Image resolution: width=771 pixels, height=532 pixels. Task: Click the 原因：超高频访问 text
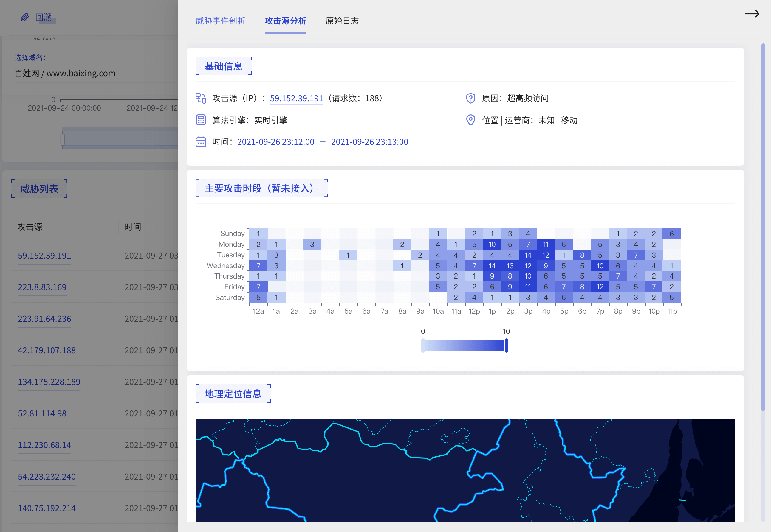(515, 98)
